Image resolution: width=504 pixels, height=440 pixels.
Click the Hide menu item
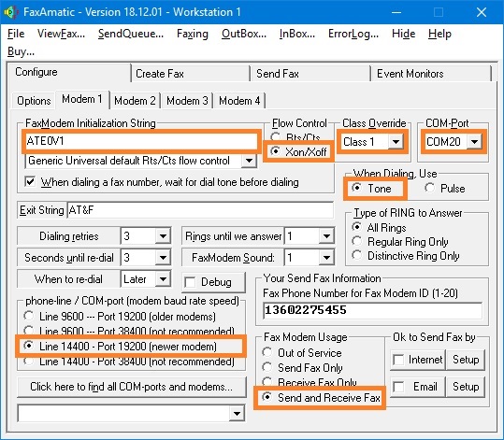403,34
